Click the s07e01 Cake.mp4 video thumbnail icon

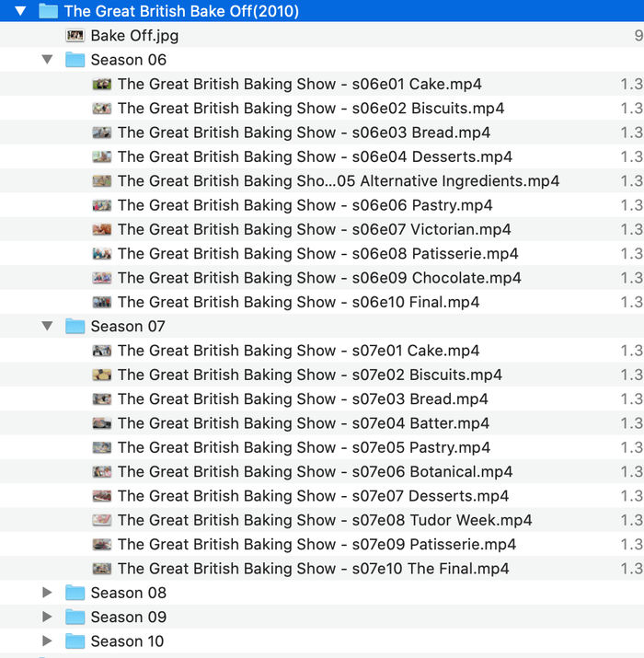coord(102,351)
